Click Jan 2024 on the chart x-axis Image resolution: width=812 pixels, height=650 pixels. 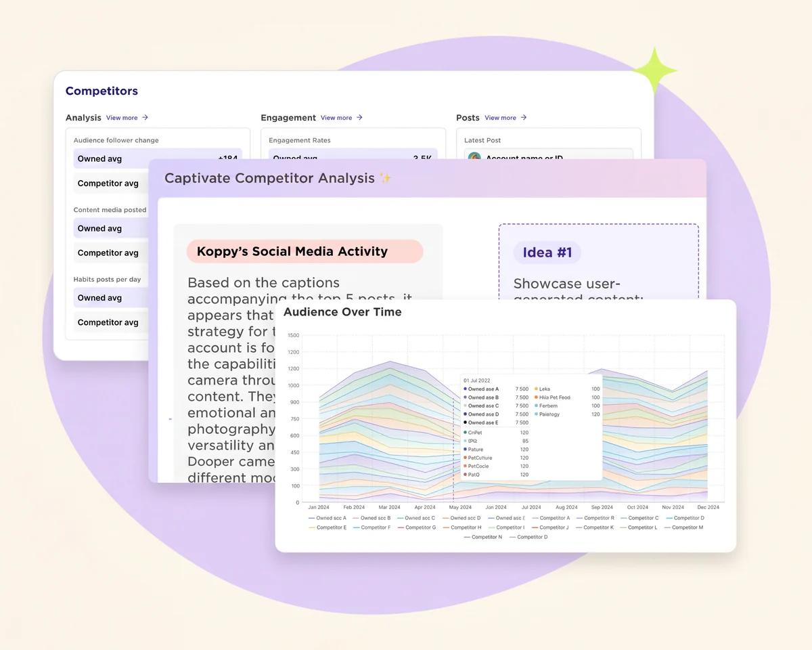(x=319, y=507)
